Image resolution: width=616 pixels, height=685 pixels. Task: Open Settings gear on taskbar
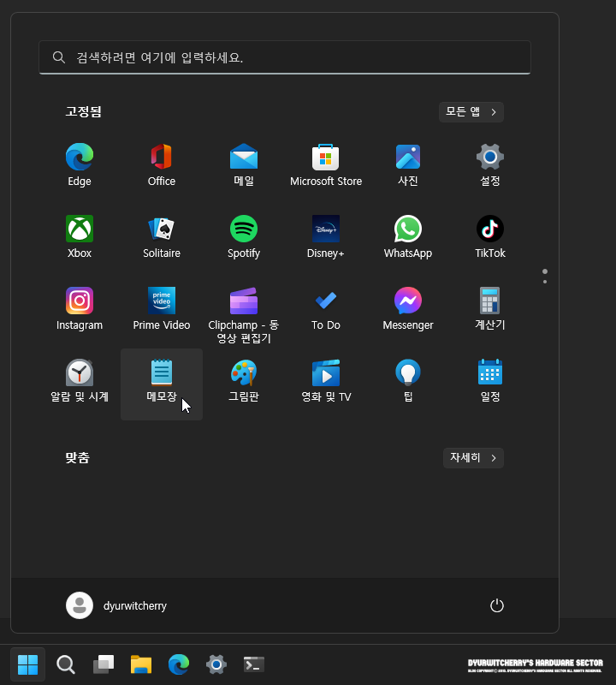(216, 664)
